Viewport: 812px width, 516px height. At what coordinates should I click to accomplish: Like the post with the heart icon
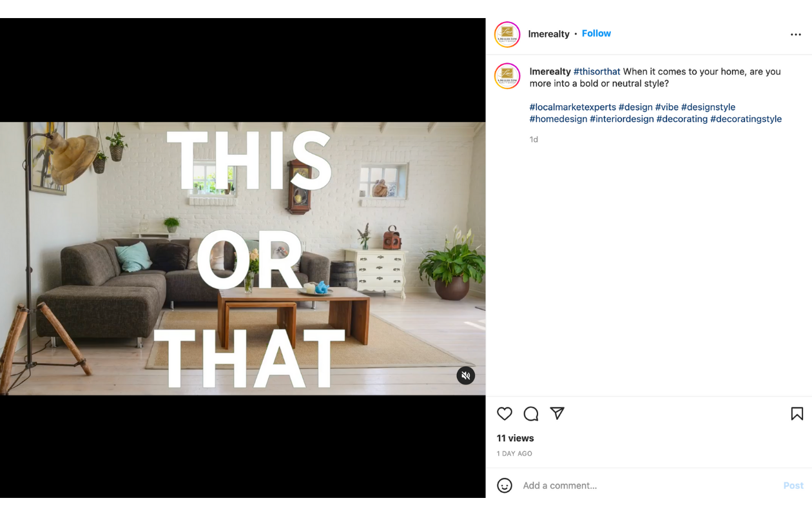505,414
